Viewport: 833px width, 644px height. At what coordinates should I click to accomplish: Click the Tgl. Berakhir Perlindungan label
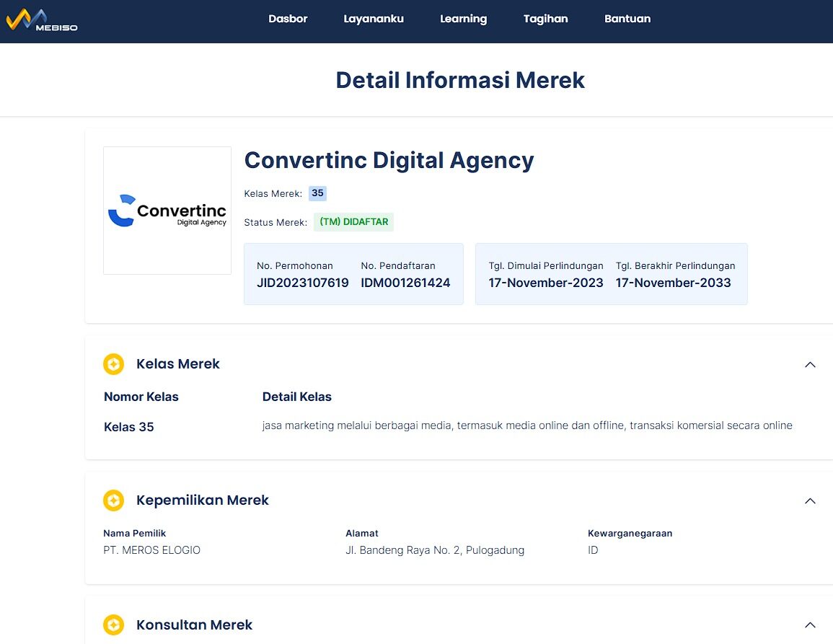pyautogui.click(x=675, y=265)
